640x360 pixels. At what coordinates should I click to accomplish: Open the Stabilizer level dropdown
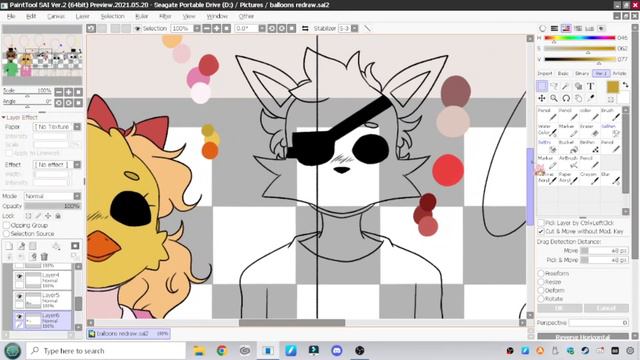tap(354, 28)
